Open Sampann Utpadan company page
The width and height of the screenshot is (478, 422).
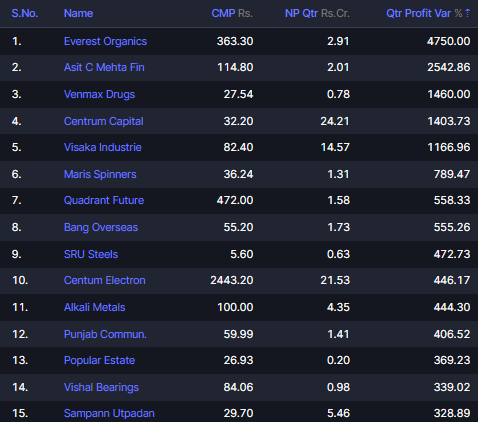pos(109,413)
